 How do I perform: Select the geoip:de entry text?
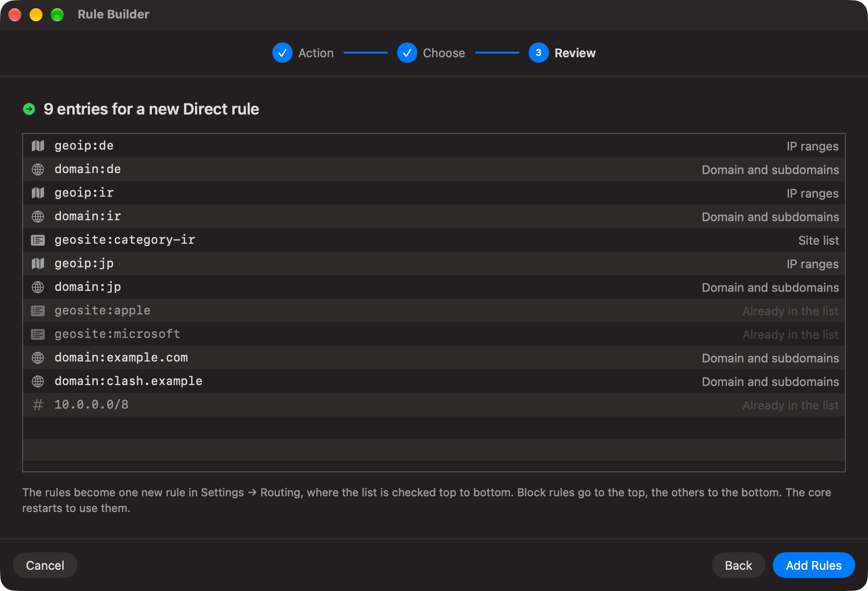coord(84,146)
